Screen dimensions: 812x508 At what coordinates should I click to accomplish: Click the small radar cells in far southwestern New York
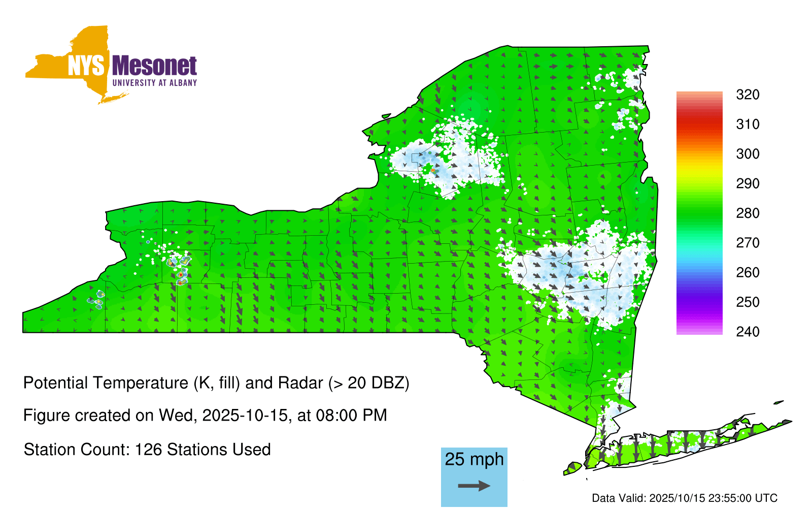96,300
